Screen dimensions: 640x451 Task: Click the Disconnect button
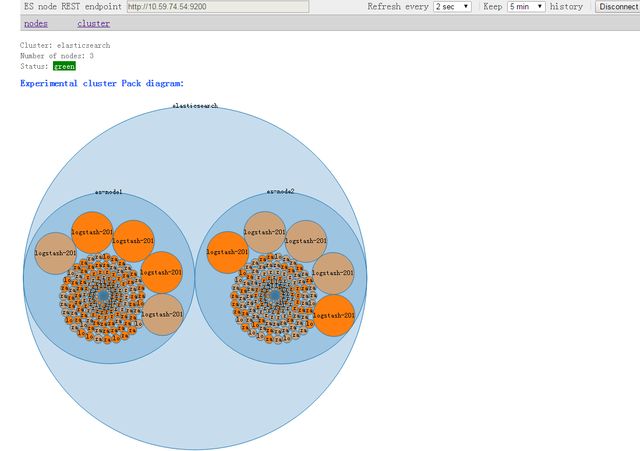pyautogui.click(x=618, y=7)
